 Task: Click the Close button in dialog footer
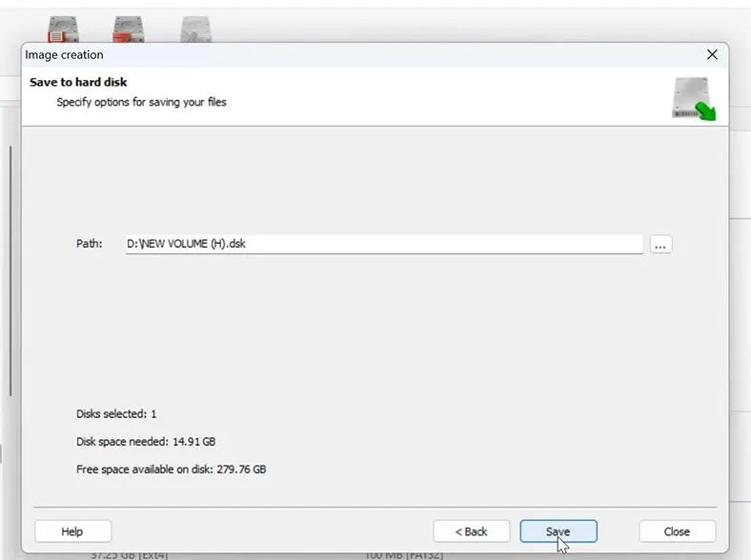(x=678, y=531)
